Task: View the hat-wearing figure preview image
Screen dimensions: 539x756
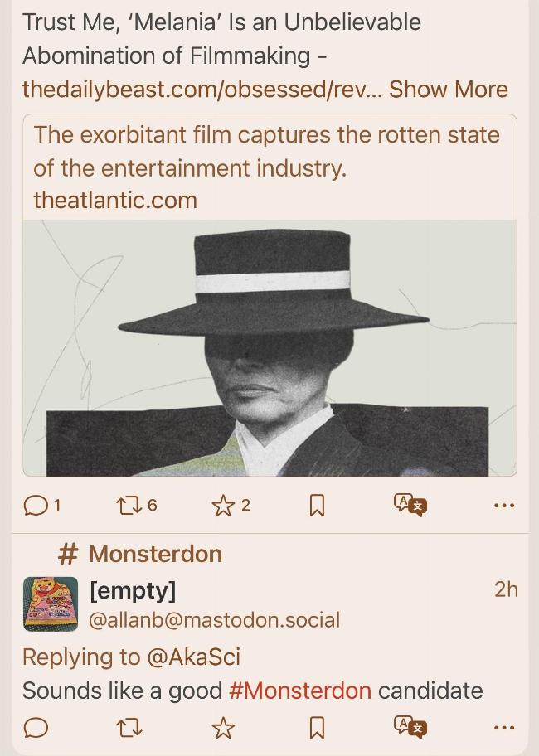Action: tap(270, 348)
